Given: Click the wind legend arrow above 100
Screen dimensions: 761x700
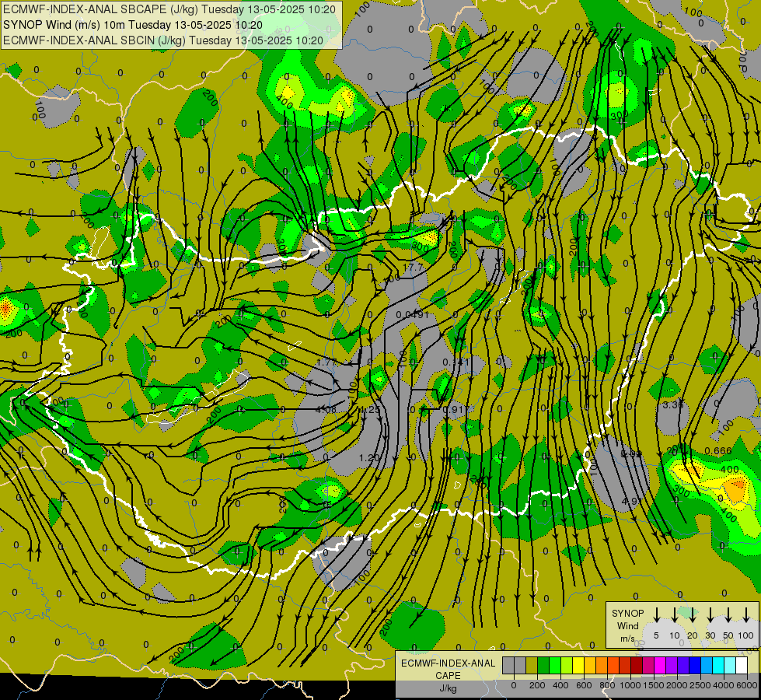Looking at the screenshot, I should [746, 615].
